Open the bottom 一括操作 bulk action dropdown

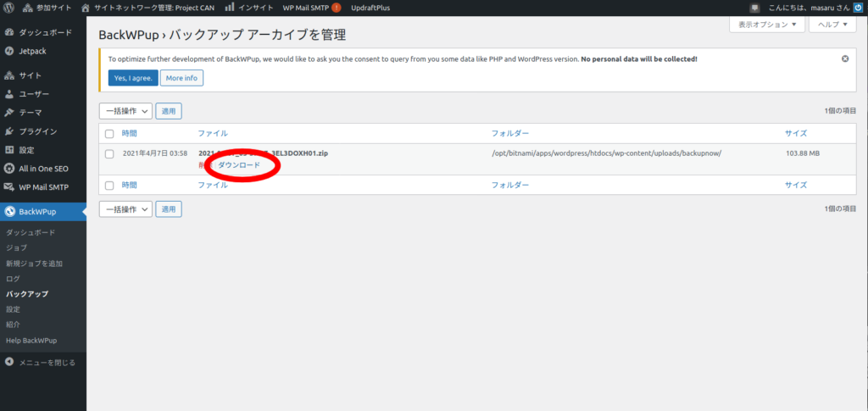click(125, 208)
